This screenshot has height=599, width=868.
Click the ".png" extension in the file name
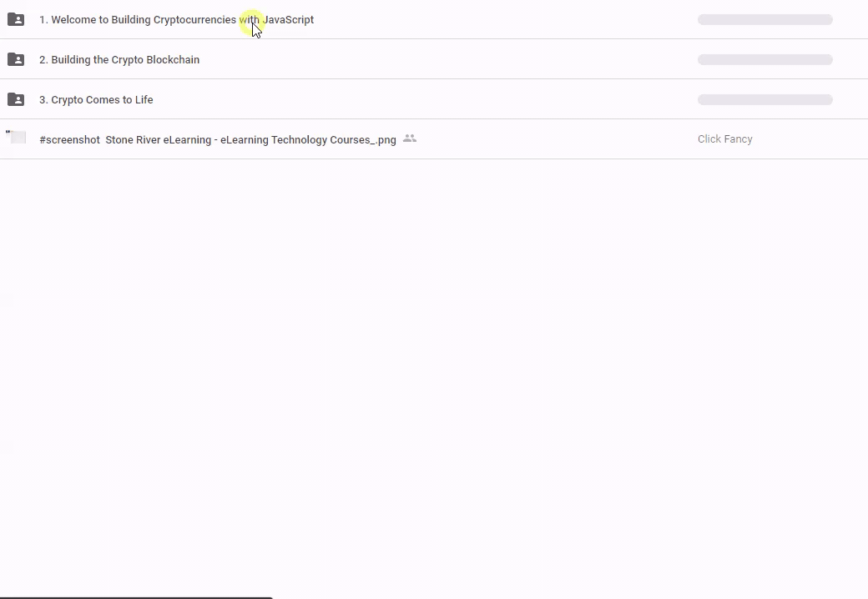[386, 140]
